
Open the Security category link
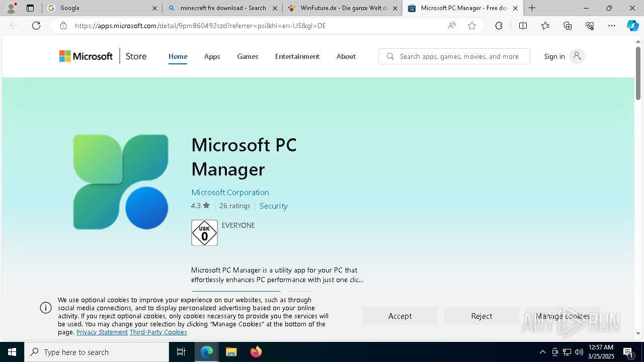point(273,206)
